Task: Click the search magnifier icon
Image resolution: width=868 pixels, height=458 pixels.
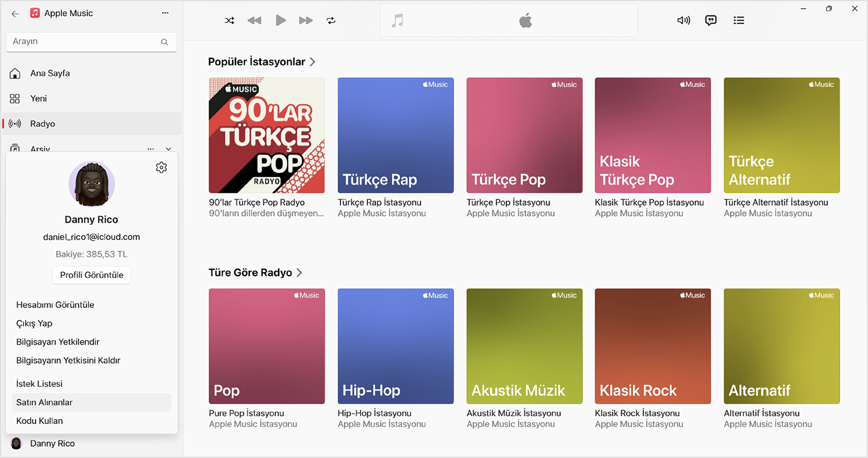Action: [165, 42]
